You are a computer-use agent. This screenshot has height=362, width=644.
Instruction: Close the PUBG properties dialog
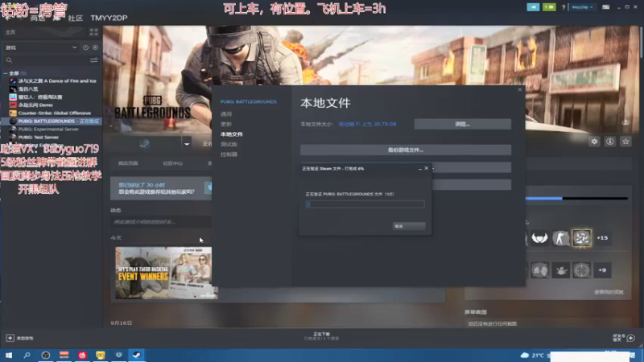[x=520, y=89]
